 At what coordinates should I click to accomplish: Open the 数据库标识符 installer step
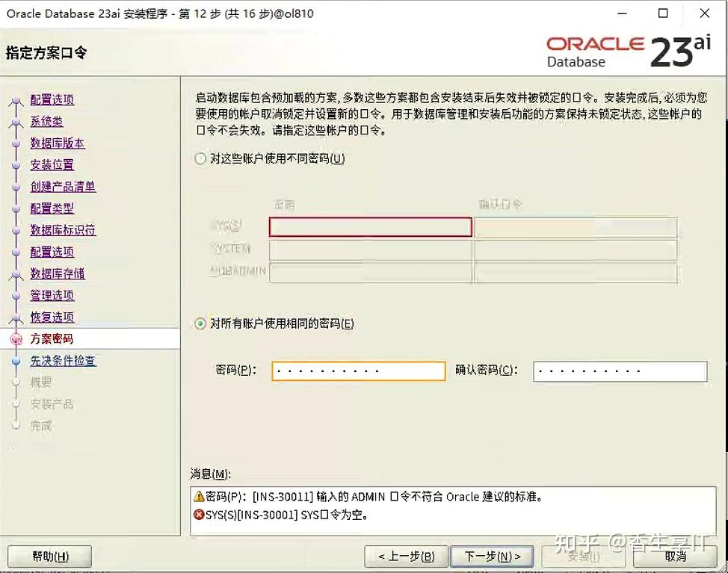click(x=62, y=230)
